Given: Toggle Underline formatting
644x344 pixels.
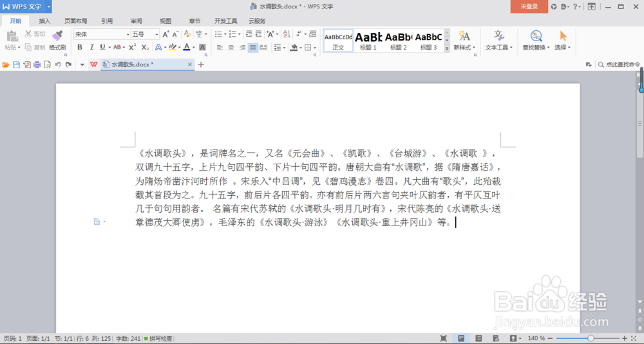Looking at the screenshot, I should click(x=102, y=47).
